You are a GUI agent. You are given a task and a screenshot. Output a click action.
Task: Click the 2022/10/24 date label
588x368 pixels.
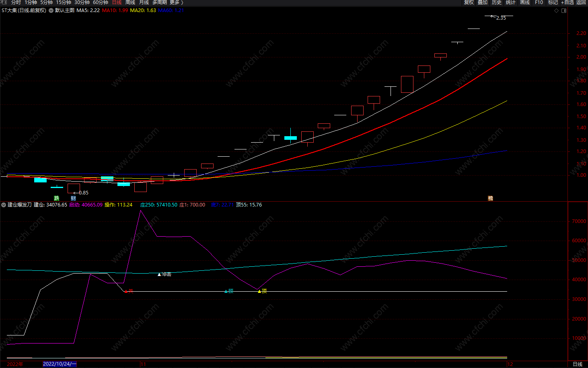pos(60,364)
